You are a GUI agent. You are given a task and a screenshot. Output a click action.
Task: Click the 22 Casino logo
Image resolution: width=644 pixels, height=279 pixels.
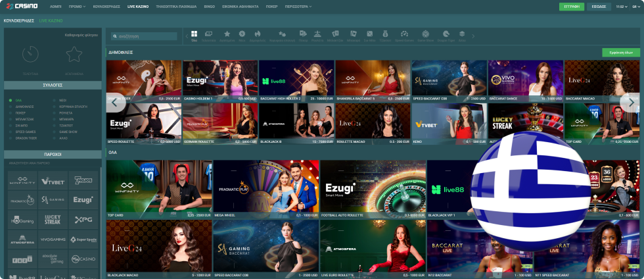[23, 7]
